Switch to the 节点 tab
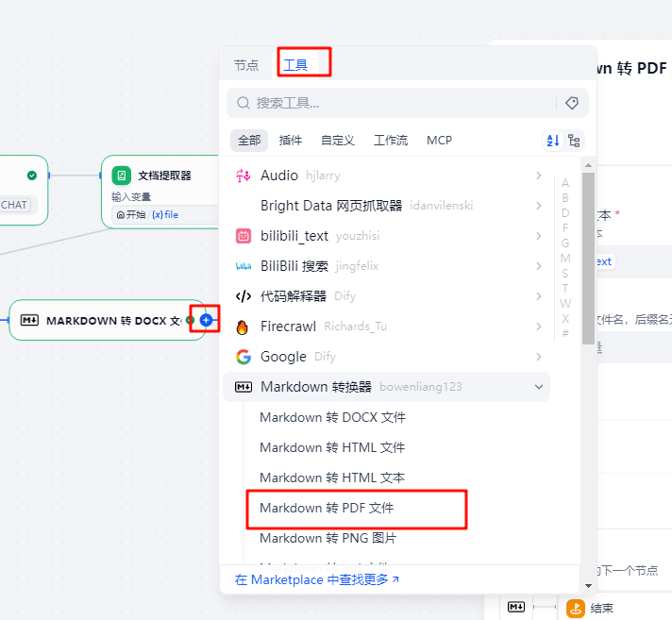 tap(246, 65)
